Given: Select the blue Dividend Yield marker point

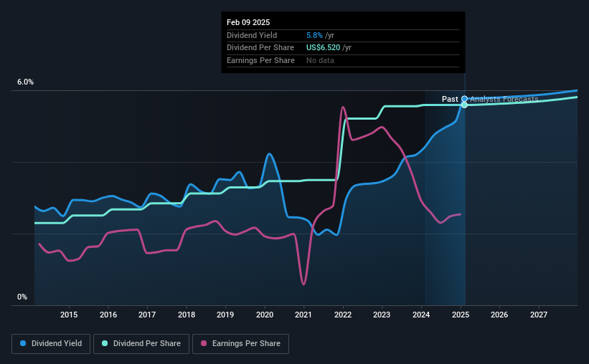Looking at the screenshot, I should pyautogui.click(x=464, y=99).
